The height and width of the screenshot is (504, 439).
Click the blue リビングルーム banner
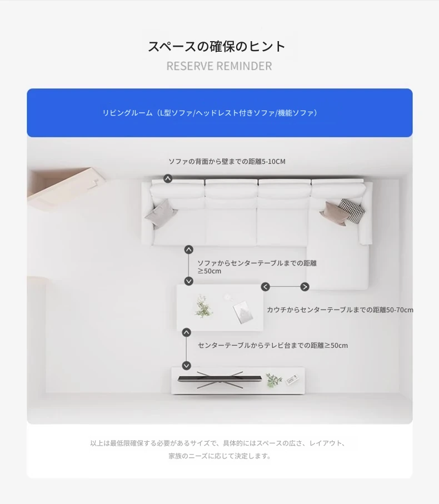coord(219,113)
